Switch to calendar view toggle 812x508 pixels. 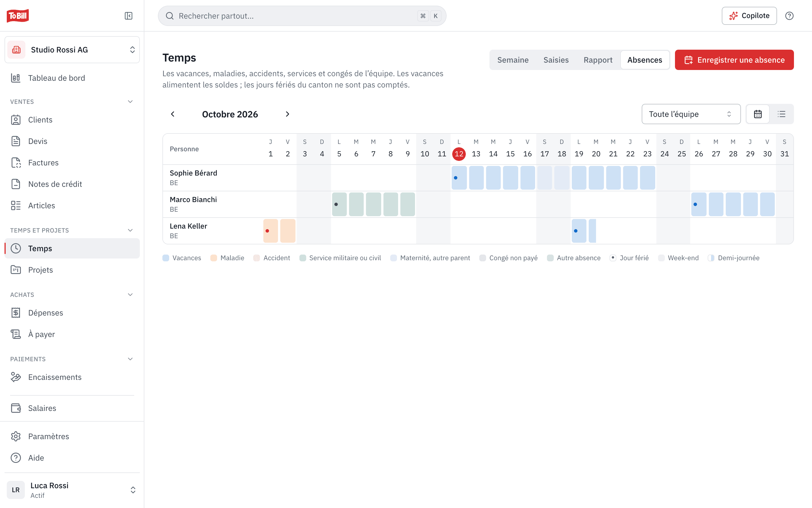pos(758,114)
